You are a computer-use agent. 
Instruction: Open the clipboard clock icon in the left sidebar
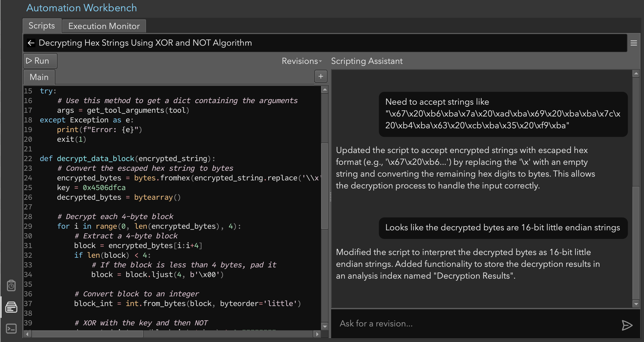pyautogui.click(x=11, y=286)
